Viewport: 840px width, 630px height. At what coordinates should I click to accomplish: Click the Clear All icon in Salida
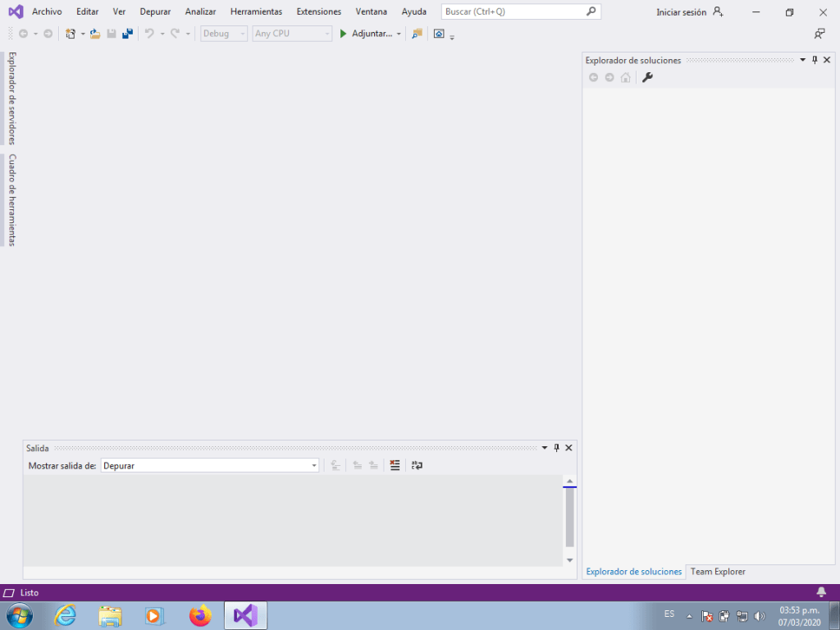(x=395, y=465)
